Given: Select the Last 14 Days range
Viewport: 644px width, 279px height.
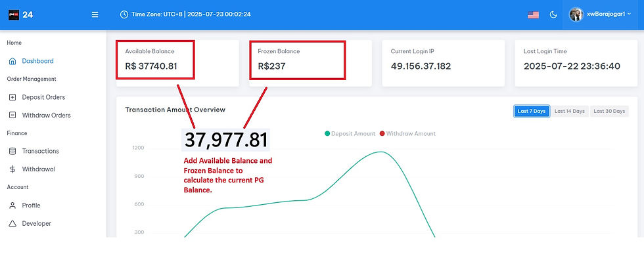Looking at the screenshot, I should pos(569,111).
